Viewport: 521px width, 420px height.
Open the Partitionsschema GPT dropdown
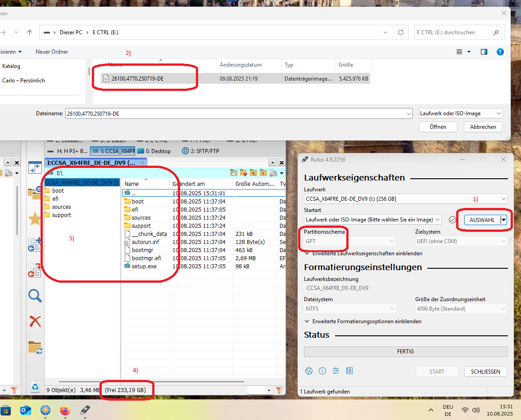(349, 241)
